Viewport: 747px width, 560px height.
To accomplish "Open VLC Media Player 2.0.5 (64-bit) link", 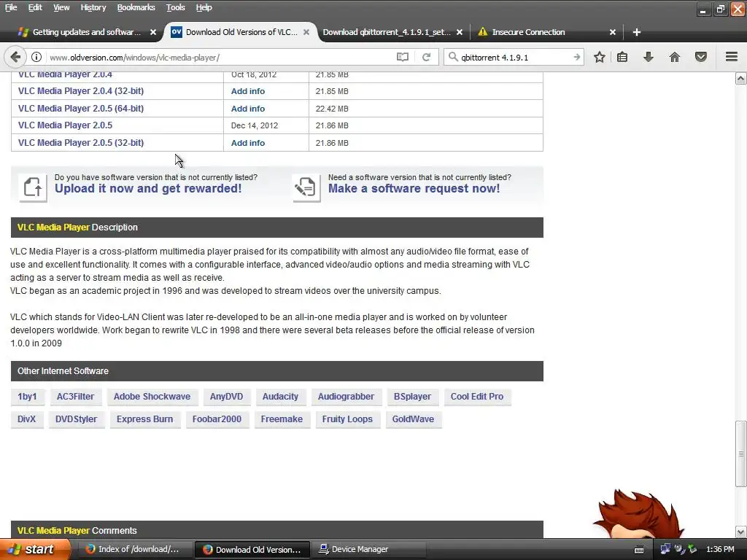I will (81, 109).
